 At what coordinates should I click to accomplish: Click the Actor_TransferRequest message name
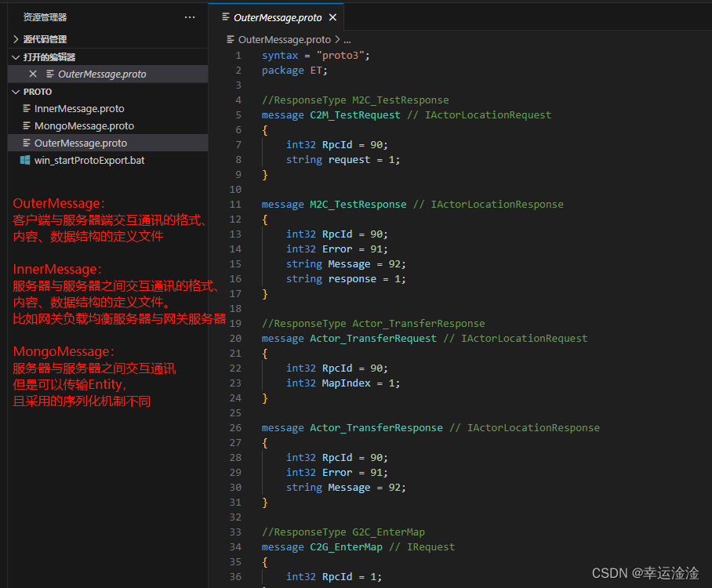tap(373, 338)
